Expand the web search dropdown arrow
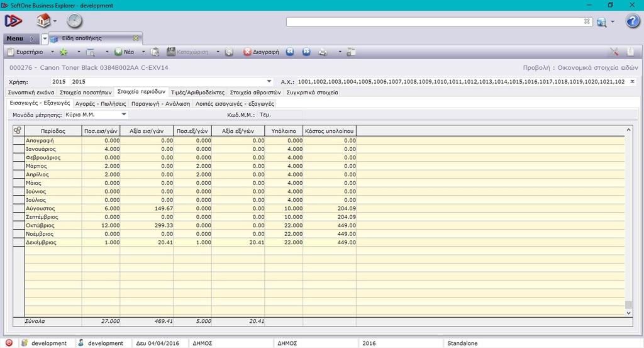This screenshot has width=644, height=348. (613, 22)
